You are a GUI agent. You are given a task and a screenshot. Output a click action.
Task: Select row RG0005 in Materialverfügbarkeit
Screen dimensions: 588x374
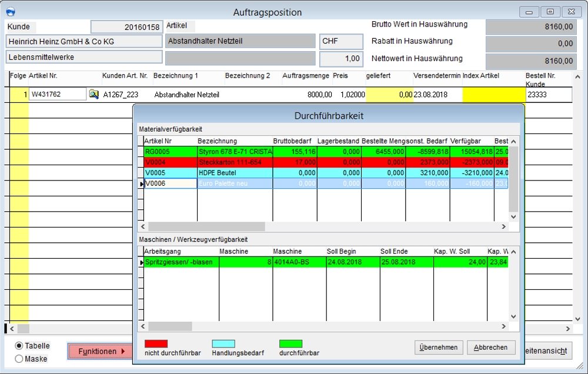pos(326,152)
